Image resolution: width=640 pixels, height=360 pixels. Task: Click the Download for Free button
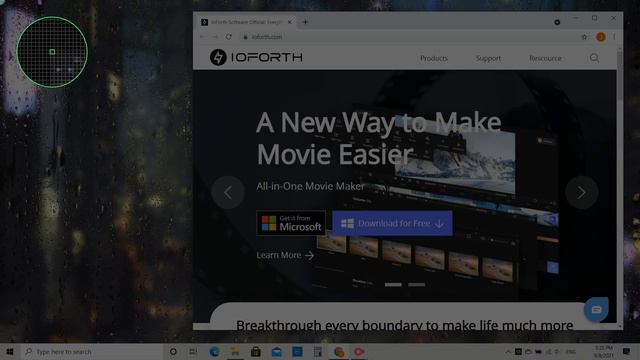coord(392,223)
